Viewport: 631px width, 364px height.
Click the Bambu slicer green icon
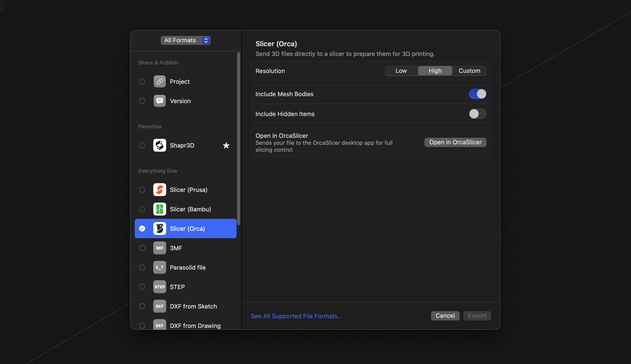pyautogui.click(x=160, y=209)
